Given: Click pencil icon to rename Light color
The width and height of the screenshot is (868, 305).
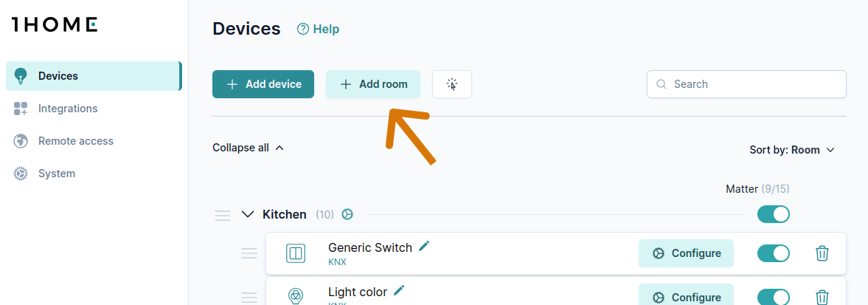Looking at the screenshot, I should coord(399,291).
